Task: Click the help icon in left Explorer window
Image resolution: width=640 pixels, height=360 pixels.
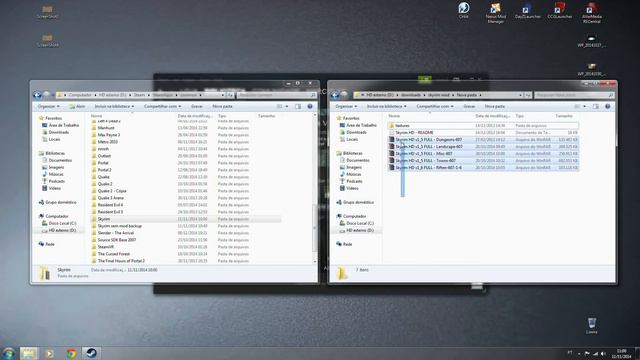Action: point(310,107)
